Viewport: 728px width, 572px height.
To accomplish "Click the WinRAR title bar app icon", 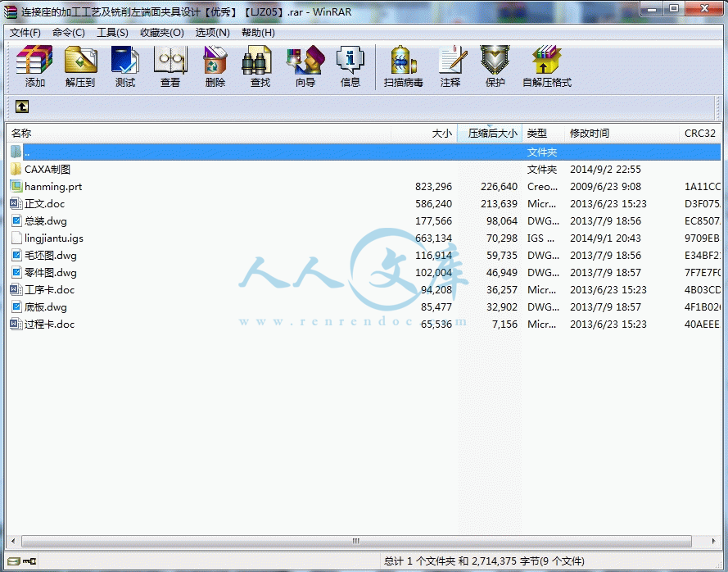I will (11, 11).
